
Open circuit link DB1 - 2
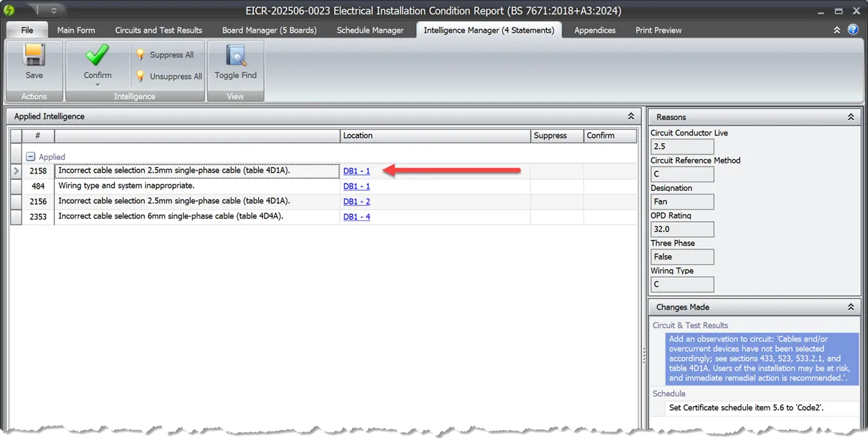click(357, 201)
